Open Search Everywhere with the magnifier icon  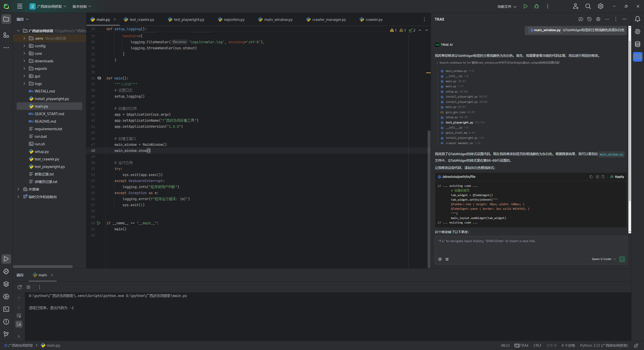point(588,6)
